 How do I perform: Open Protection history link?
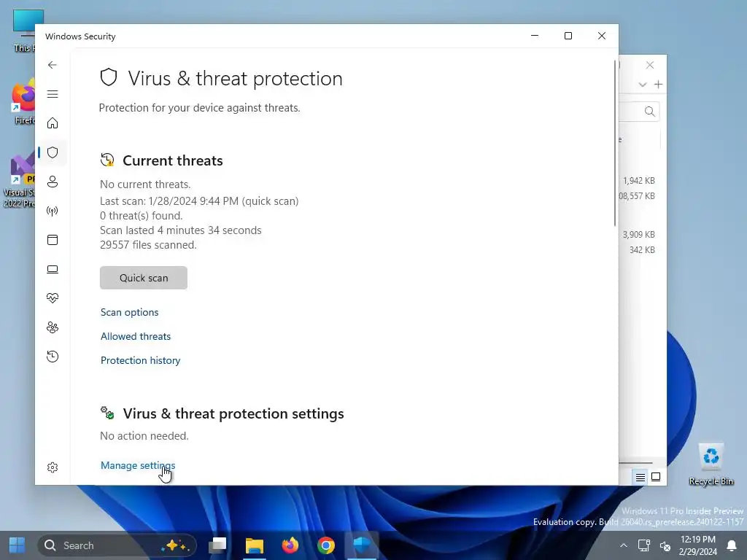pyautogui.click(x=141, y=360)
